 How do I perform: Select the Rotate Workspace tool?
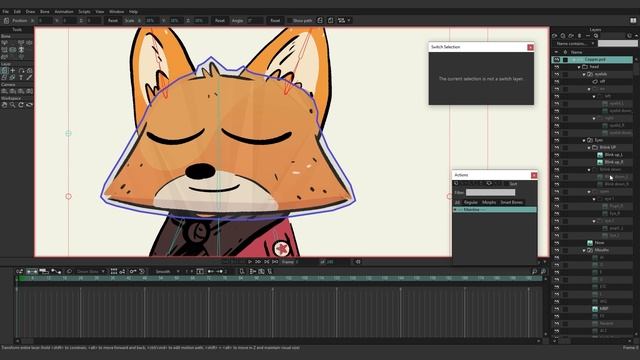[21, 105]
